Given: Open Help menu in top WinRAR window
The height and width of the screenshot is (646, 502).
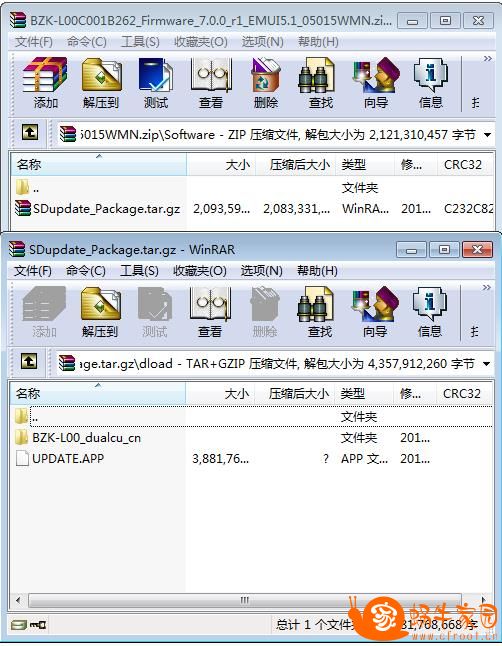Looking at the screenshot, I should tap(318, 42).
